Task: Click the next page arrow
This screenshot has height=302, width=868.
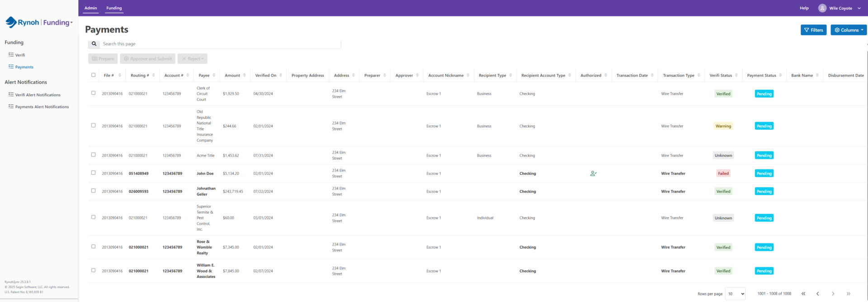Action: tap(833, 294)
